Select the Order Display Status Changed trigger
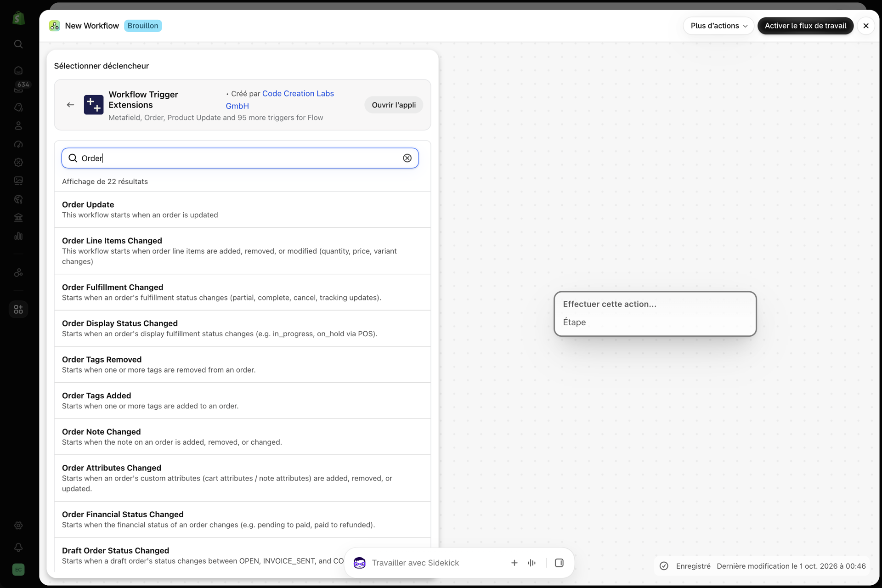This screenshot has height=588, width=882. (x=243, y=328)
